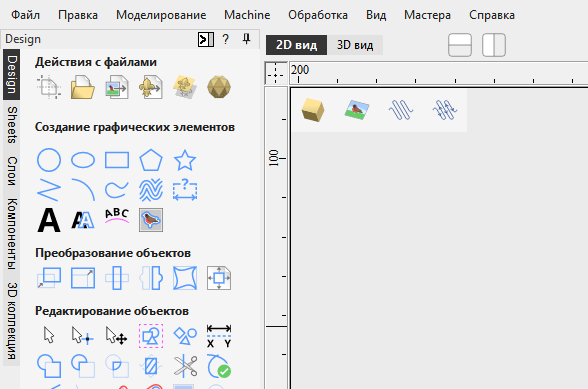The height and width of the screenshot is (389, 588).
Task: Open the Measure X Y dimension tool
Action: click(x=219, y=336)
